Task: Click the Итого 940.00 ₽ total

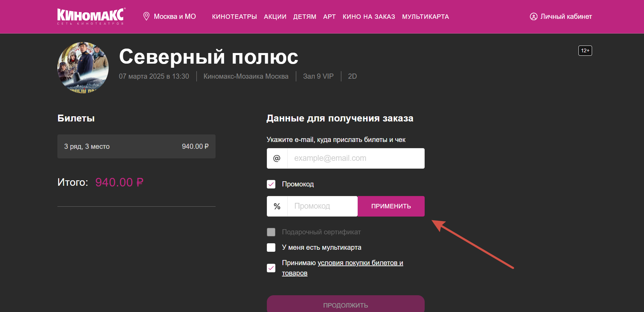Action: point(100,182)
